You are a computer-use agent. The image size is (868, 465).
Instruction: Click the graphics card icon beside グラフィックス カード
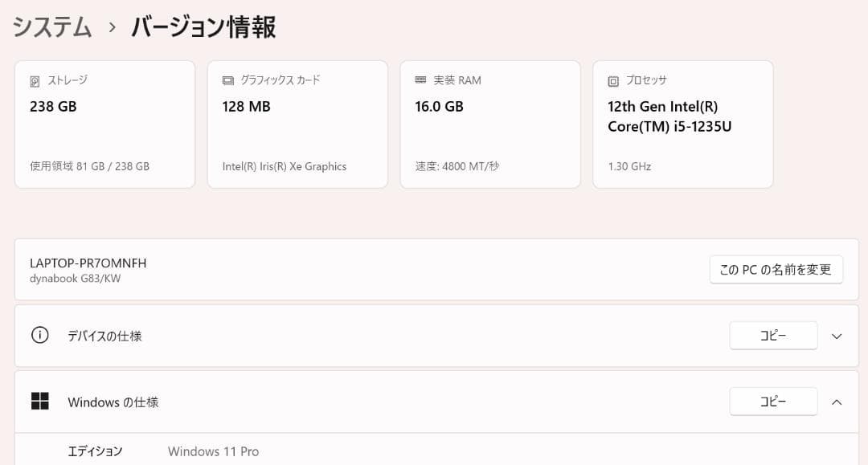pos(227,81)
